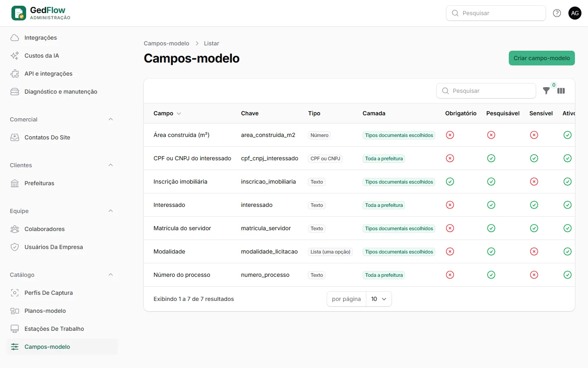Open the per page 10 dropdown
The width and height of the screenshot is (588, 368).
(x=379, y=299)
